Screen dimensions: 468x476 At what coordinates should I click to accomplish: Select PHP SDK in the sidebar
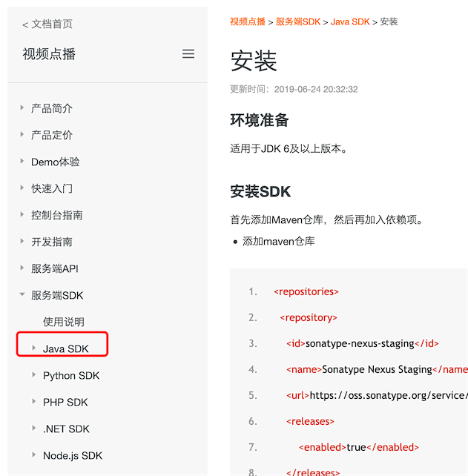pyautogui.click(x=65, y=402)
